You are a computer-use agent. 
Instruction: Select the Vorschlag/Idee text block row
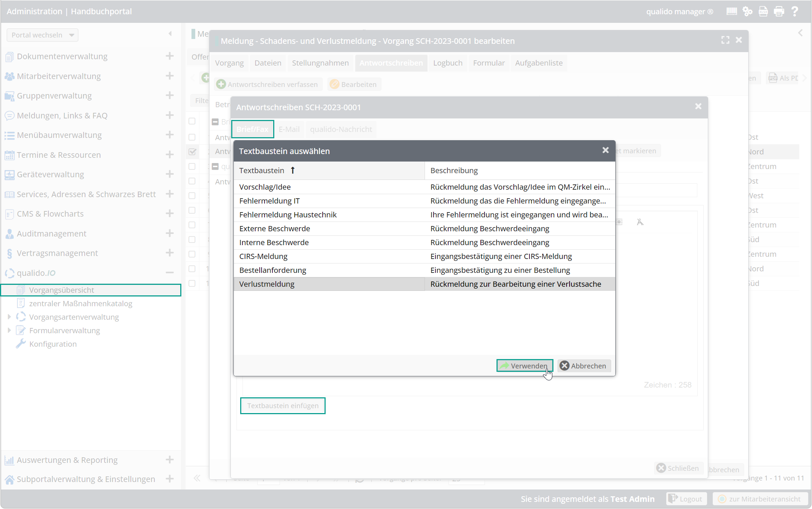[x=424, y=187]
